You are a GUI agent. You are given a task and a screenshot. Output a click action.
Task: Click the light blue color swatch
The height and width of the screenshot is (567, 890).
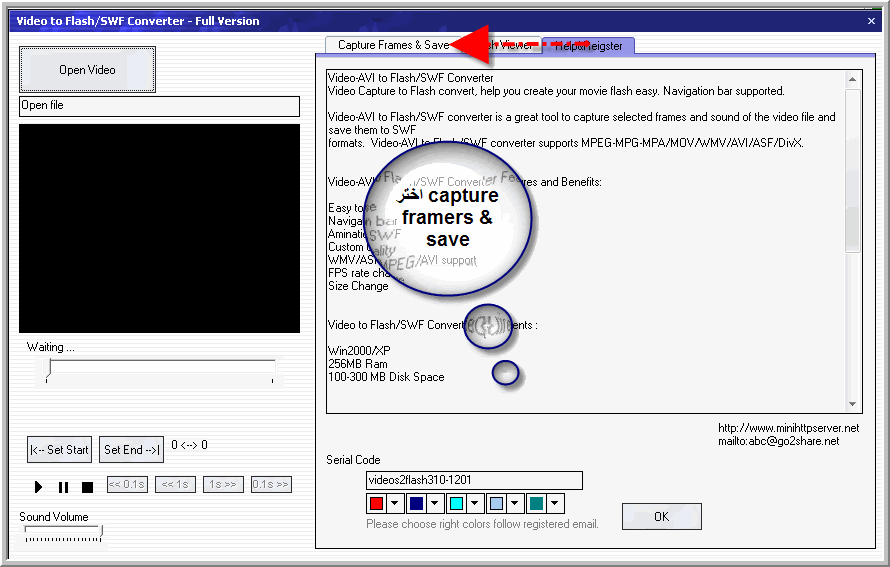[x=497, y=503]
